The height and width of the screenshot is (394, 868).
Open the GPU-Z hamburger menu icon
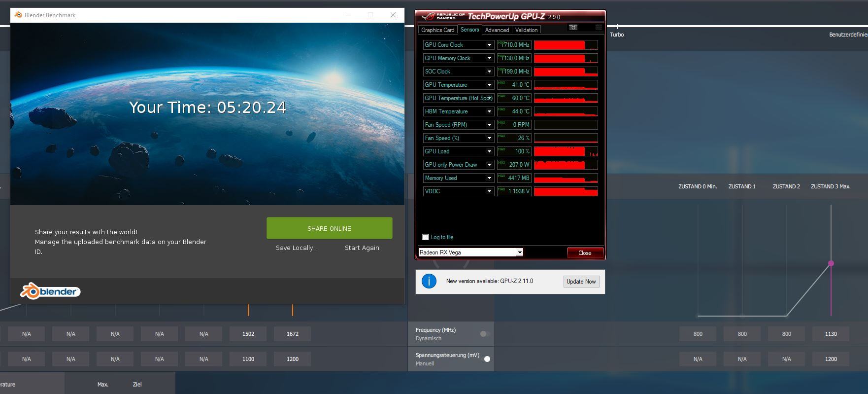pos(598,27)
